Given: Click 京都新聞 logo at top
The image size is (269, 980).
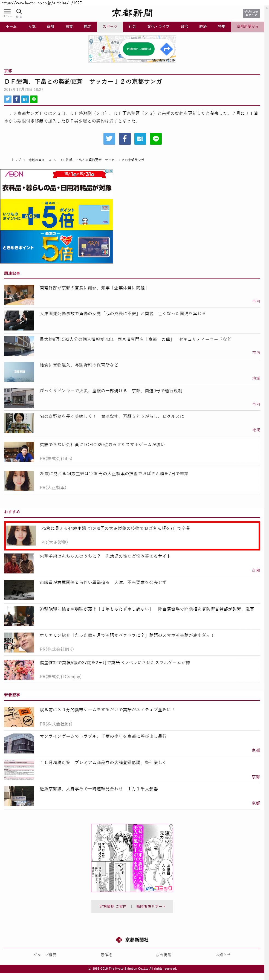Looking at the screenshot, I should (132, 13).
